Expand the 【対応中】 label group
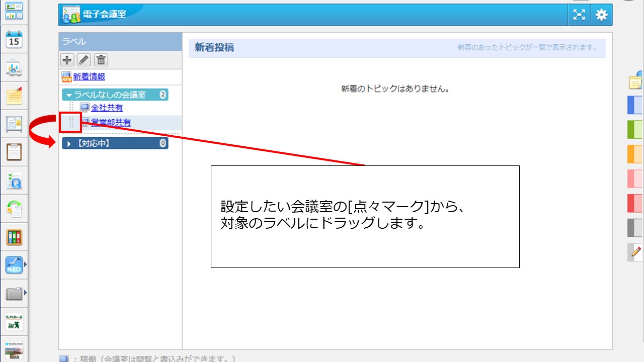 click(x=69, y=143)
